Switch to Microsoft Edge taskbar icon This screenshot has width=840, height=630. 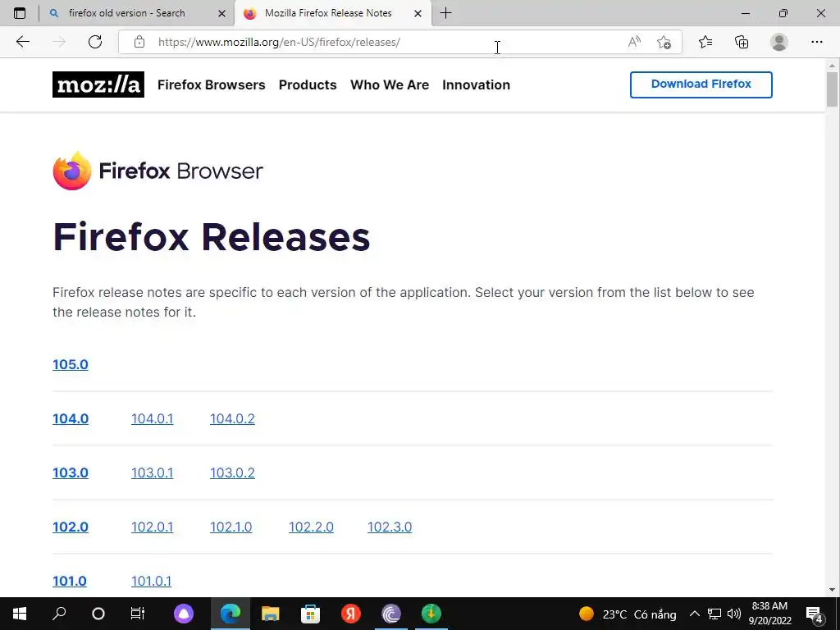[x=231, y=614]
